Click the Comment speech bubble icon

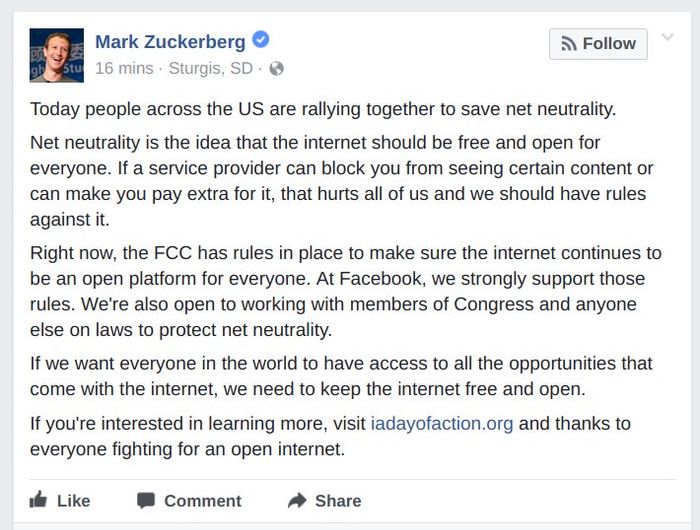click(146, 499)
